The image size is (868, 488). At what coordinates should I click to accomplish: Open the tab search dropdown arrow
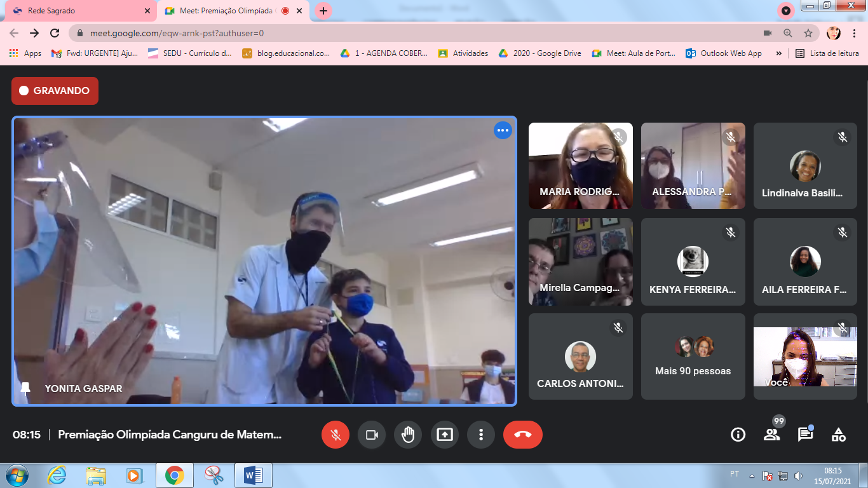point(786,11)
